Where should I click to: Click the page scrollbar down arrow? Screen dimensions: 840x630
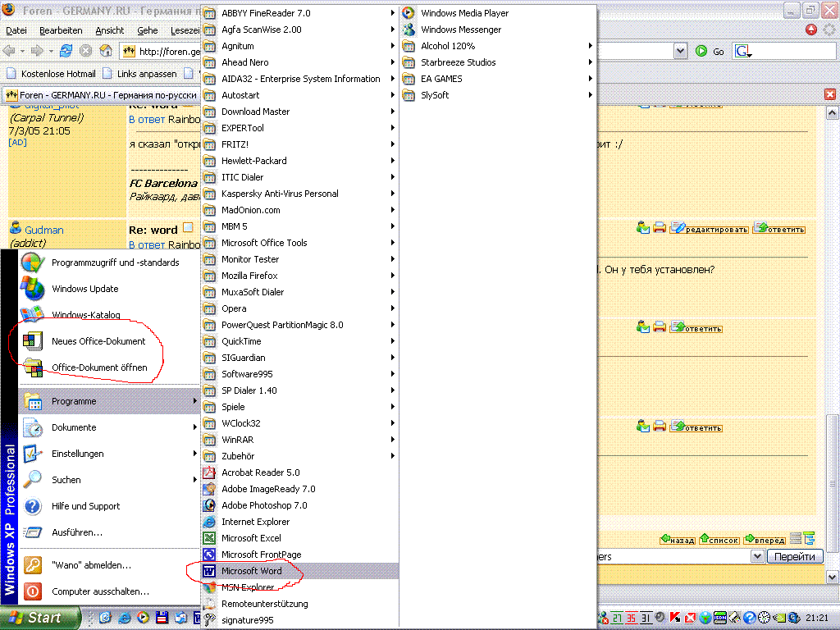tap(832, 577)
